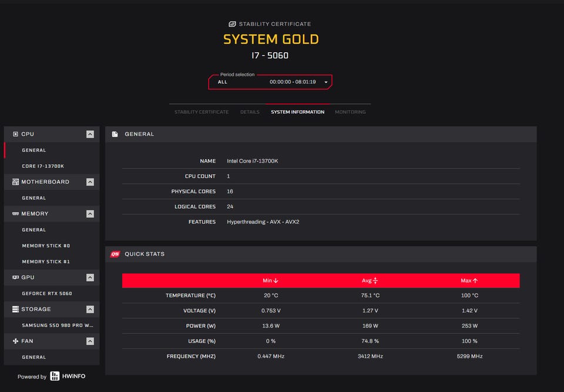Click the CPU chip icon in sidebar
Image resolution: width=564 pixels, height=392 pixels.
pyautogui.click(x=15, y=134)
